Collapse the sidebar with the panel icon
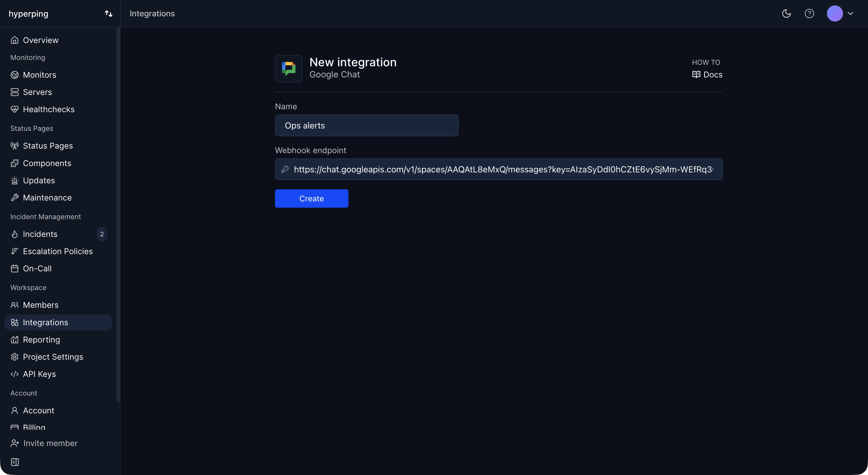 click(x=15, y=462)
